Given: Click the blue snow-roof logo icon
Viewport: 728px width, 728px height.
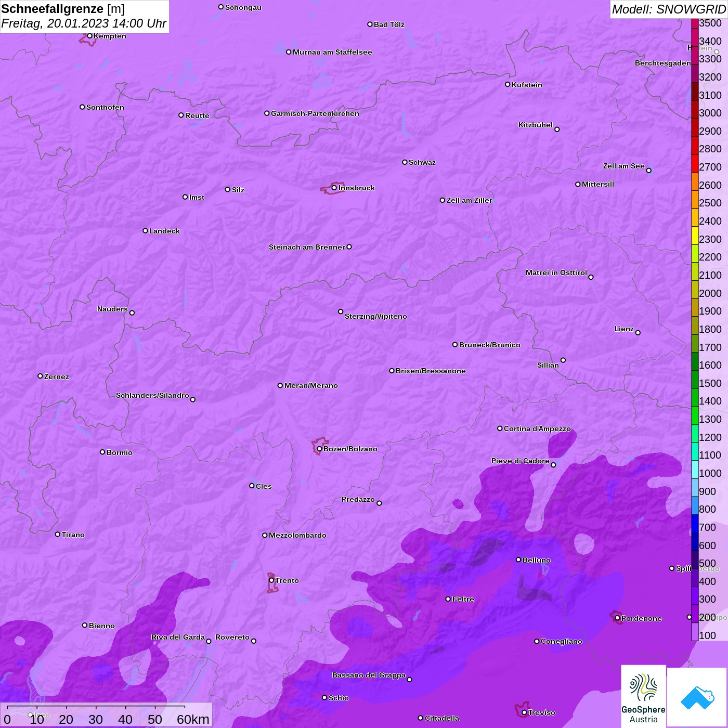Looking at the screenshot, I should (697, 697).
